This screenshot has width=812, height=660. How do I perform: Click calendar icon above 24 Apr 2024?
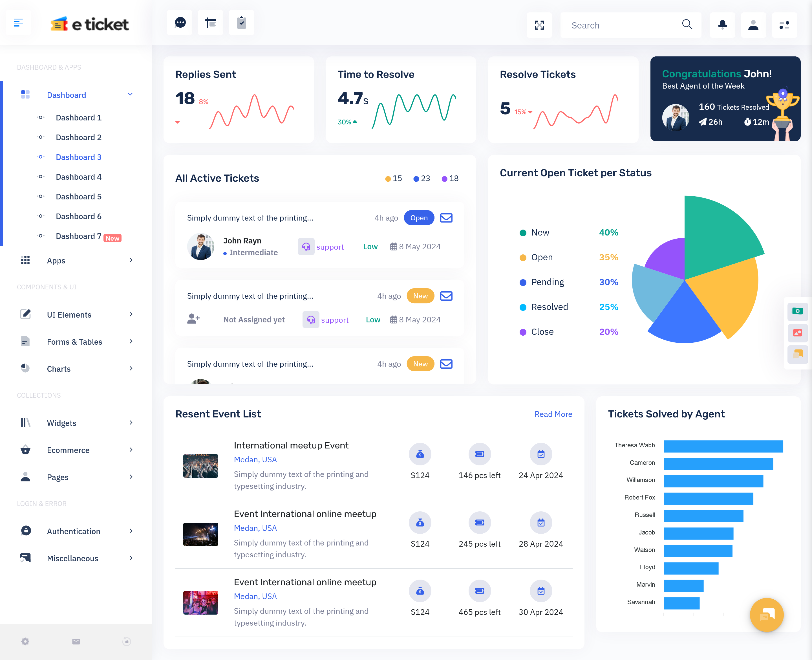541,454
